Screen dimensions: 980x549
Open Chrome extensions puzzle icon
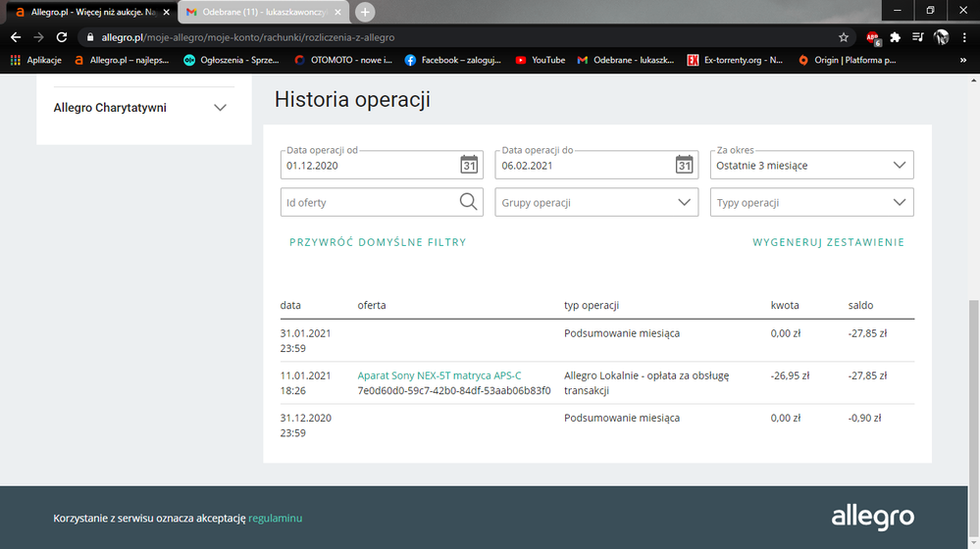pos(895,37)
